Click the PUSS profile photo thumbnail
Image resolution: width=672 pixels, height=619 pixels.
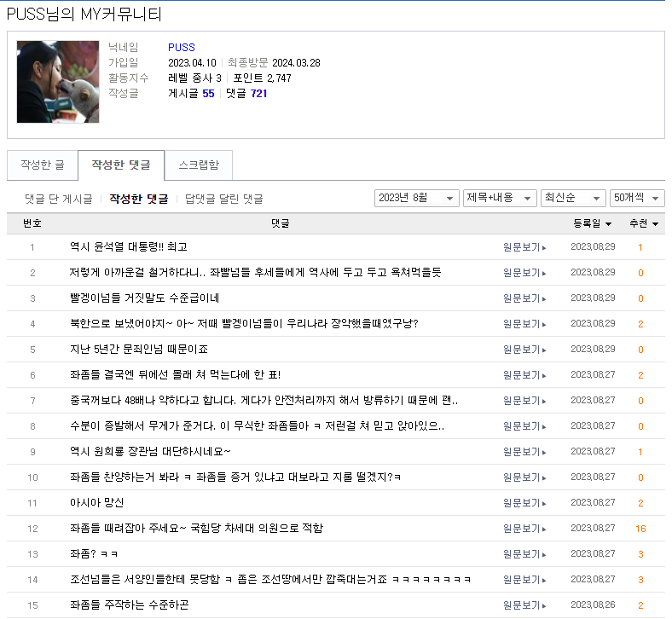[58, 82]
